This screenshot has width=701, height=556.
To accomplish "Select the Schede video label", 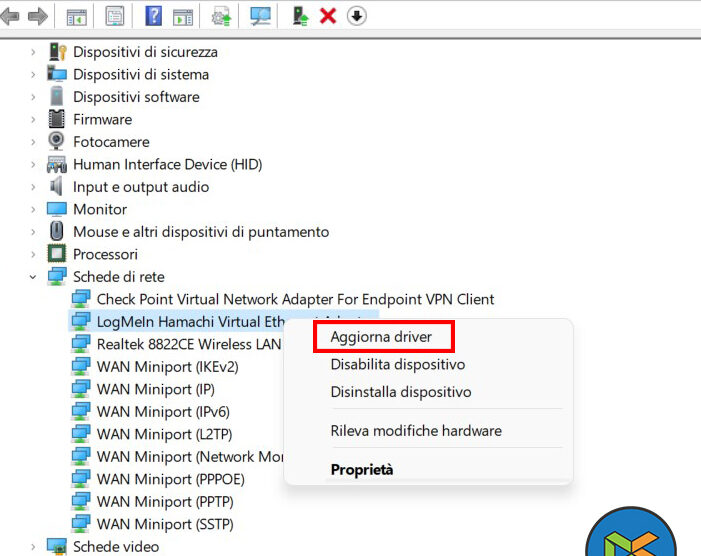I will (x=116, y=547).
